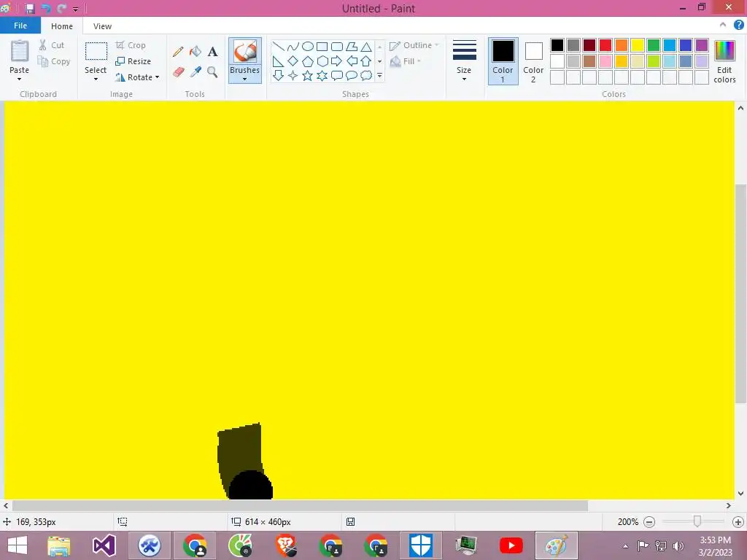Open Customize Quick Access Toolbar arrow
The height and width of the screenshot is (560, 747).
75,9
